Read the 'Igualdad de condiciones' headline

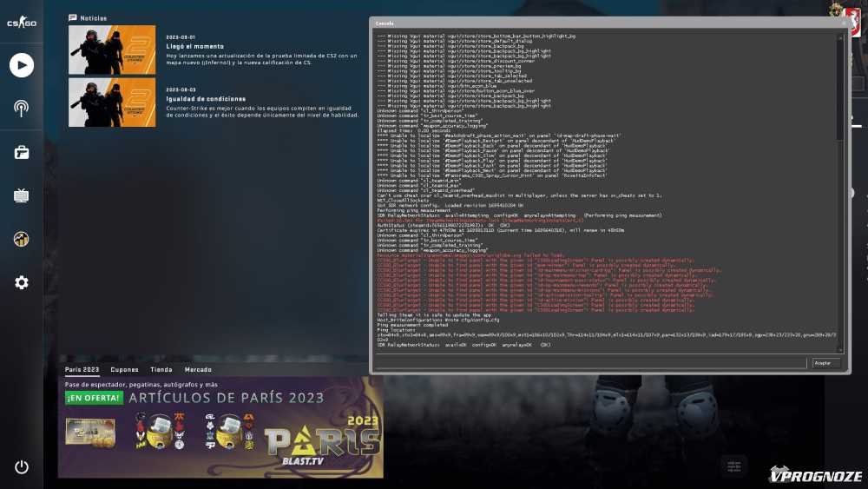pyautogui.click(x=206, y=98)
